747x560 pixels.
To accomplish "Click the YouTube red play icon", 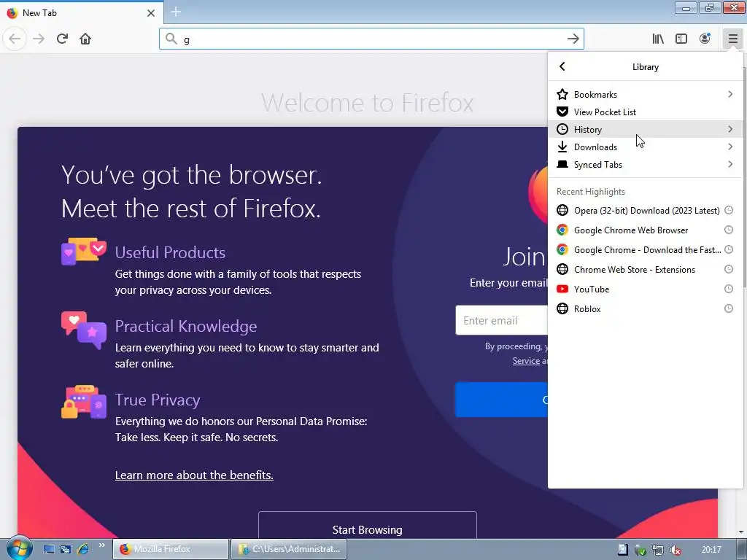I will click(x=562, y=289).
